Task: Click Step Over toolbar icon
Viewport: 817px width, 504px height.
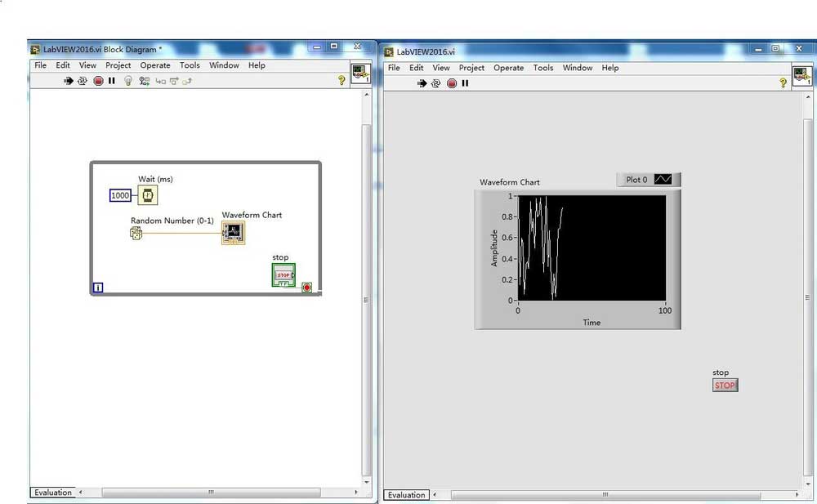Action: [174, 81]
